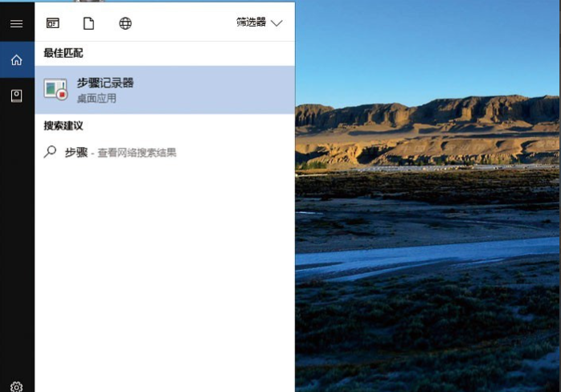The image size is (561, 392).
Task: Filter results by Documents icon
Action: click(88, 23)
